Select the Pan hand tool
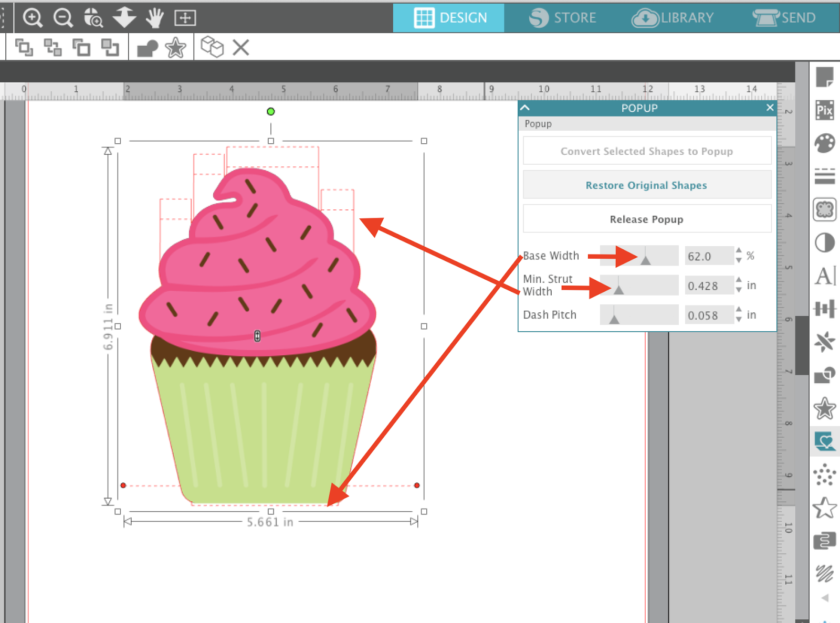Viewport: 840px width, 623px height. tap(154, 18)
